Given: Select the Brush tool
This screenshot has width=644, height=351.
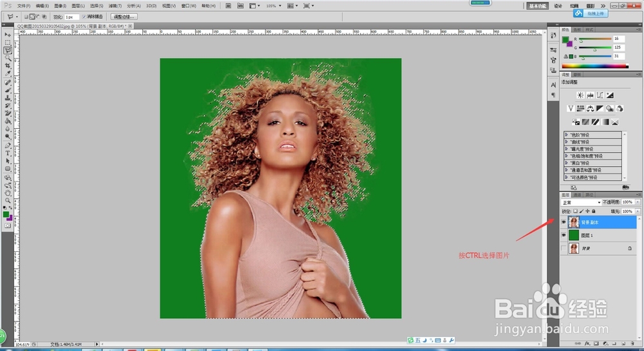Looking at the screenshot, I should tap(7, 90).
